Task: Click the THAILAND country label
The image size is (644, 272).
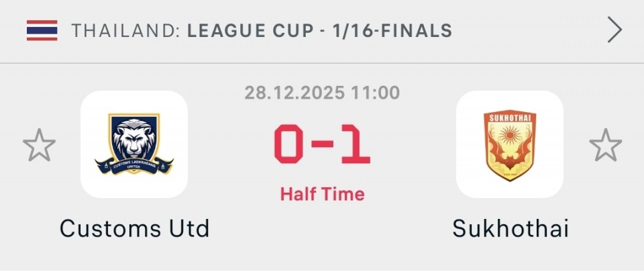Action: (x=125, y=31)
